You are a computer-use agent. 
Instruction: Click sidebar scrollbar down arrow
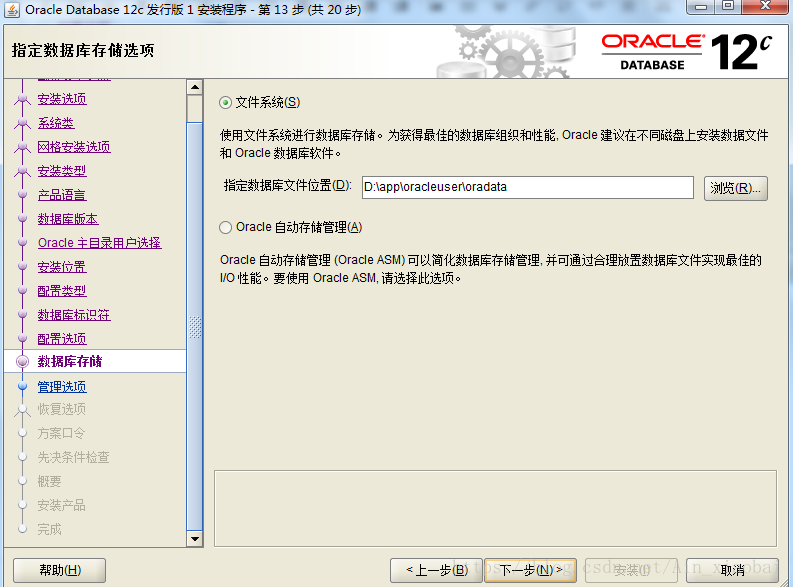(195, 539)
